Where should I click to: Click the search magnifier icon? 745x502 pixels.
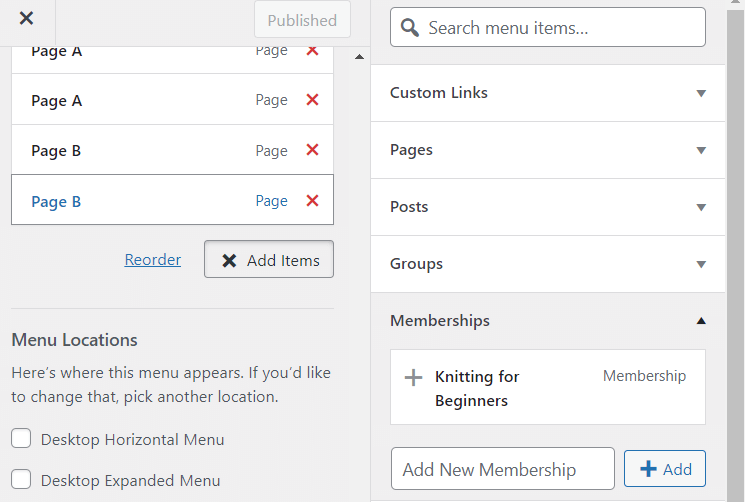pyautogui.click(x=410, y=28)
